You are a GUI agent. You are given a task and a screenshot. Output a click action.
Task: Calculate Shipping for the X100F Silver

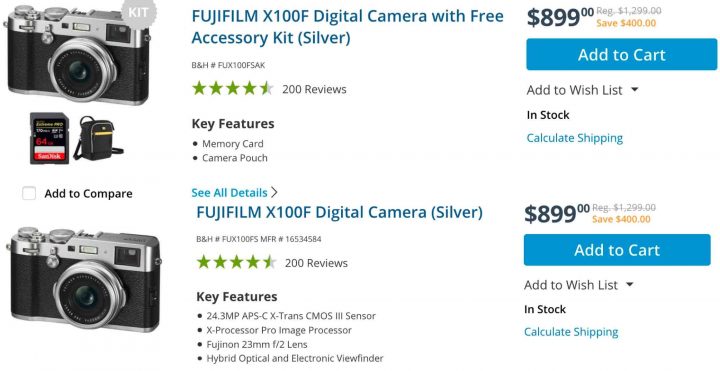[571, 332]
